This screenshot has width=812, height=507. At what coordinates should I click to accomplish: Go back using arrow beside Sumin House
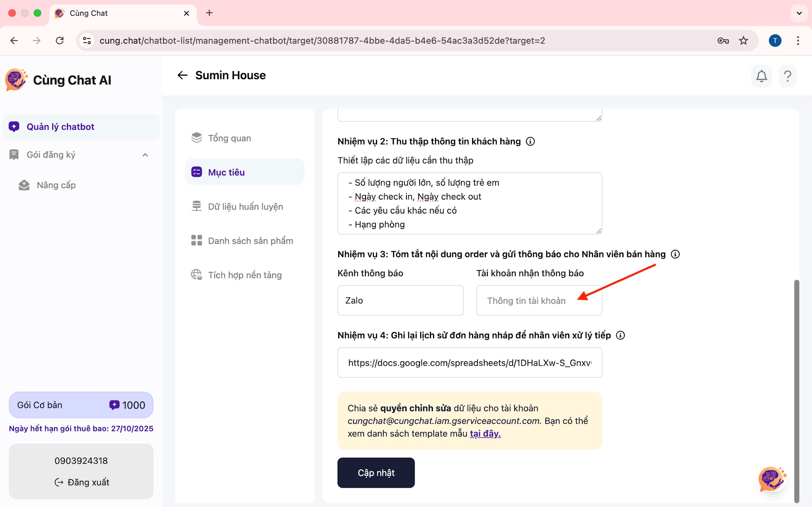click(182, 75)
